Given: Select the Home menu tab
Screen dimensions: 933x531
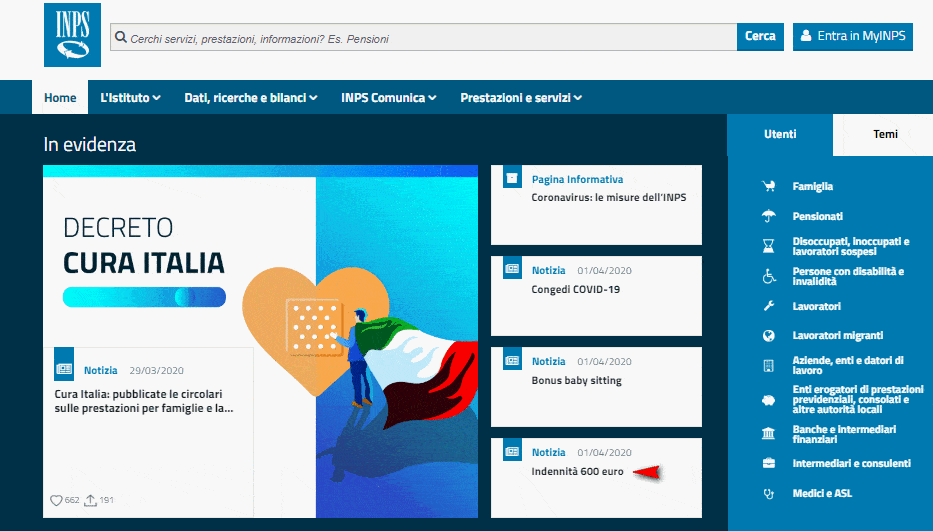Looking at the screenshot, I should [x=60, y=98].
